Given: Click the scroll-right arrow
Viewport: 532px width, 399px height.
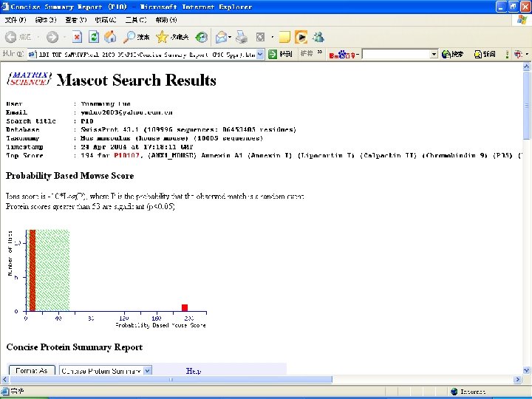Looking at the screenshot, I should (518, 379).
